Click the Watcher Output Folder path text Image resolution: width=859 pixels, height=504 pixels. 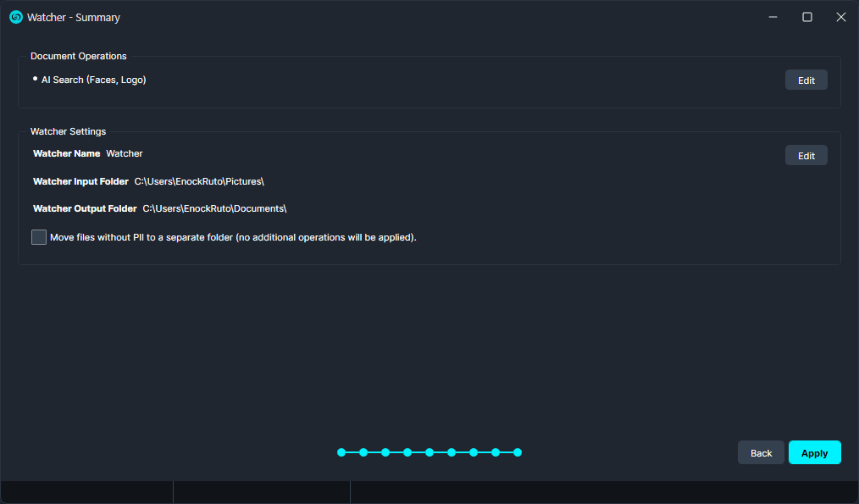pos(214,208)
